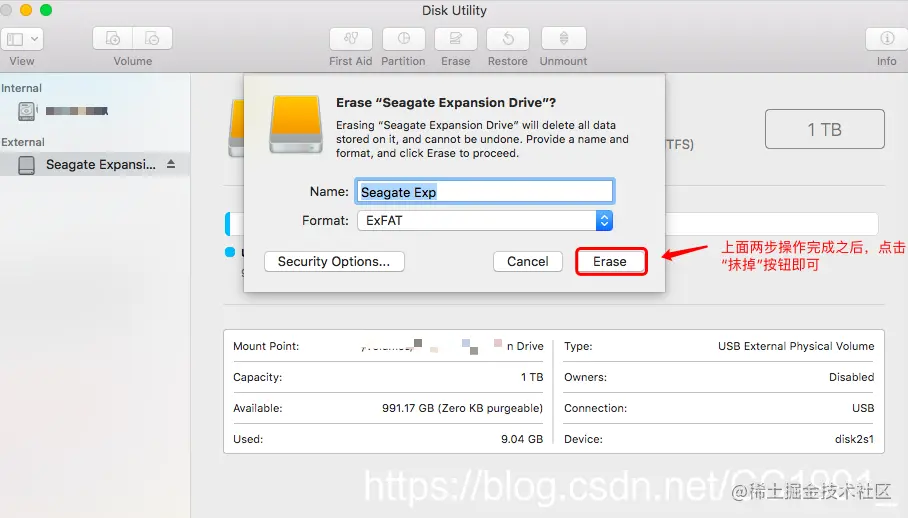The width and height of the screenshot is (908, 518).
Task: Open the Info panel icon
Action: [887, 39]
